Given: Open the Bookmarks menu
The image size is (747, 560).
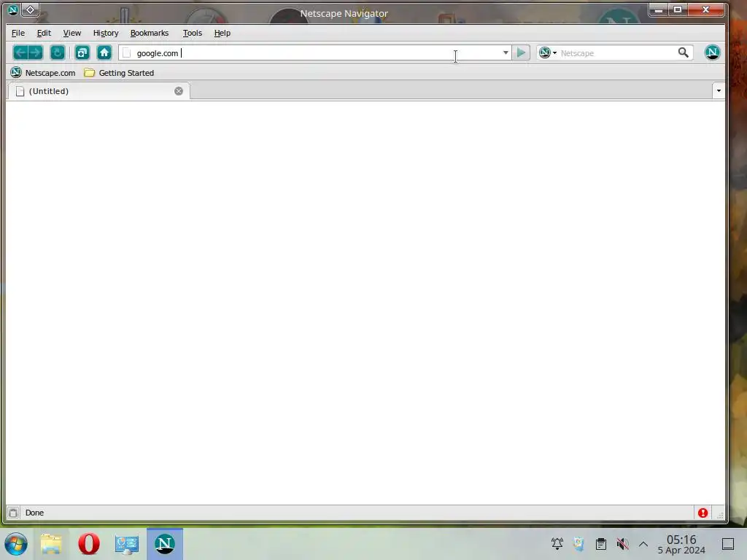Looking at the screenshot, I should 150,33.
